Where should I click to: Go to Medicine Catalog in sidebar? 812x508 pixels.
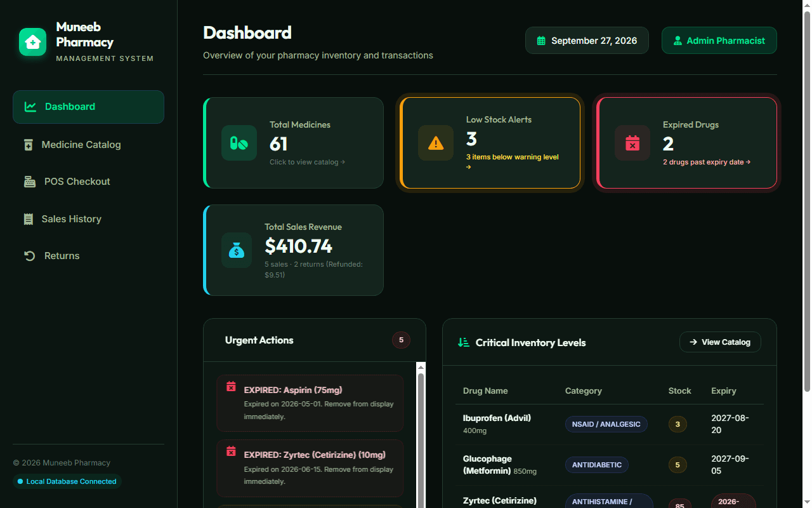point(88,145)
